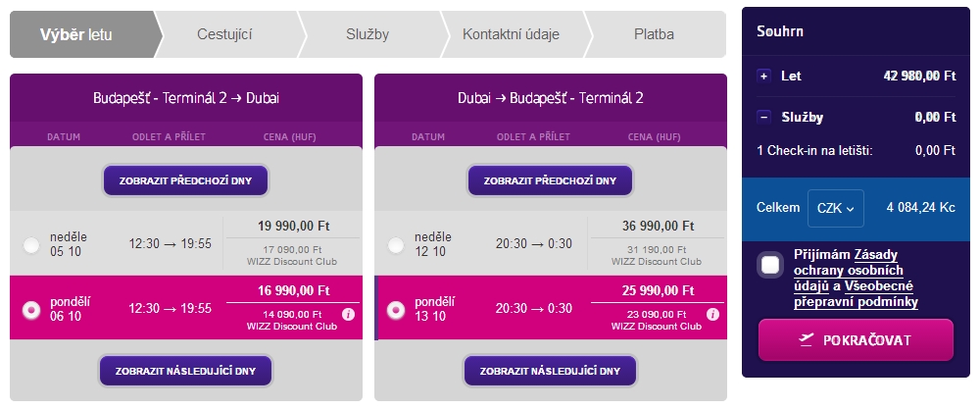980x409 pixels.
Task: Tick the privacy policy acceptance checkbox
Action: tap(770, 265)
